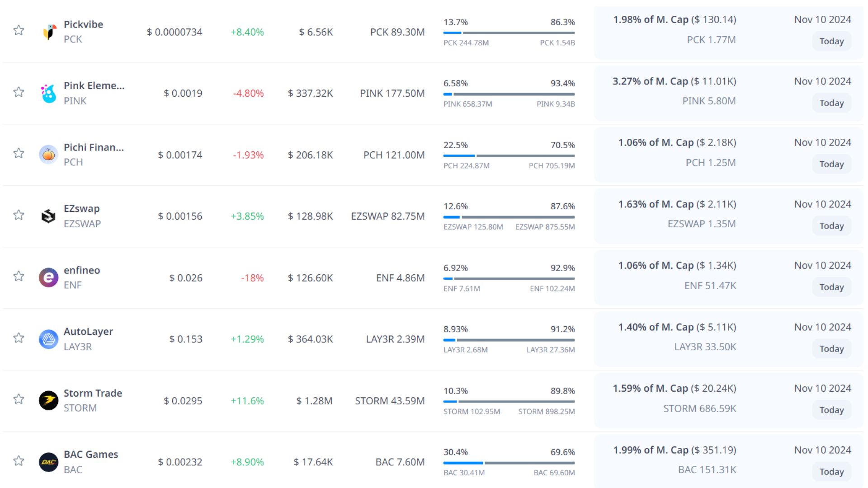
Task: Click the Today badge on BAC Games row
Action: (x=831, y=471)
